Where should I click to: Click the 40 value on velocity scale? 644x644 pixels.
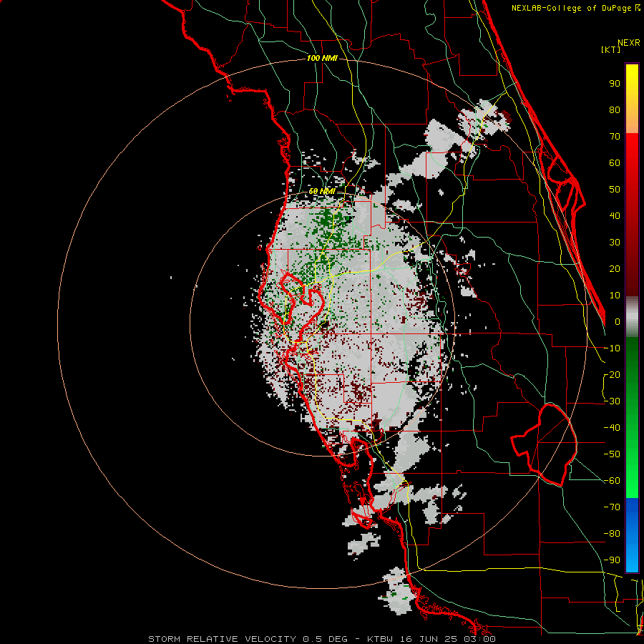[x=615, y=215]
